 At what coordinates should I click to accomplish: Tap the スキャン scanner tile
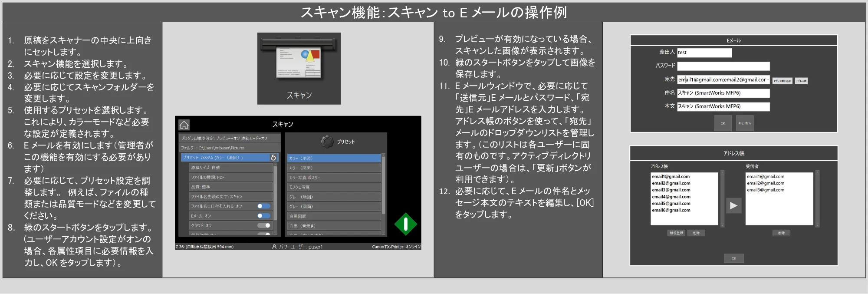[299, 68]
